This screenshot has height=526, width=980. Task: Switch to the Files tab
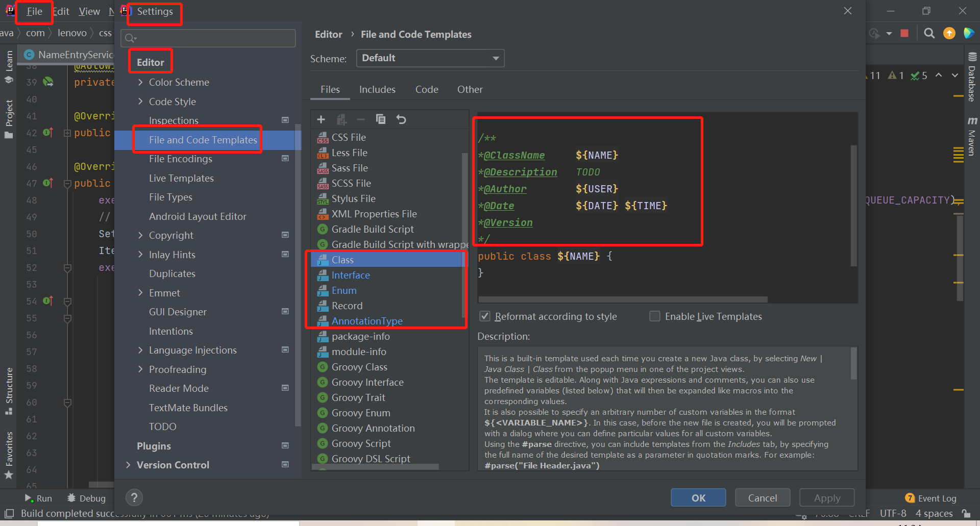[x=330, y=89]
